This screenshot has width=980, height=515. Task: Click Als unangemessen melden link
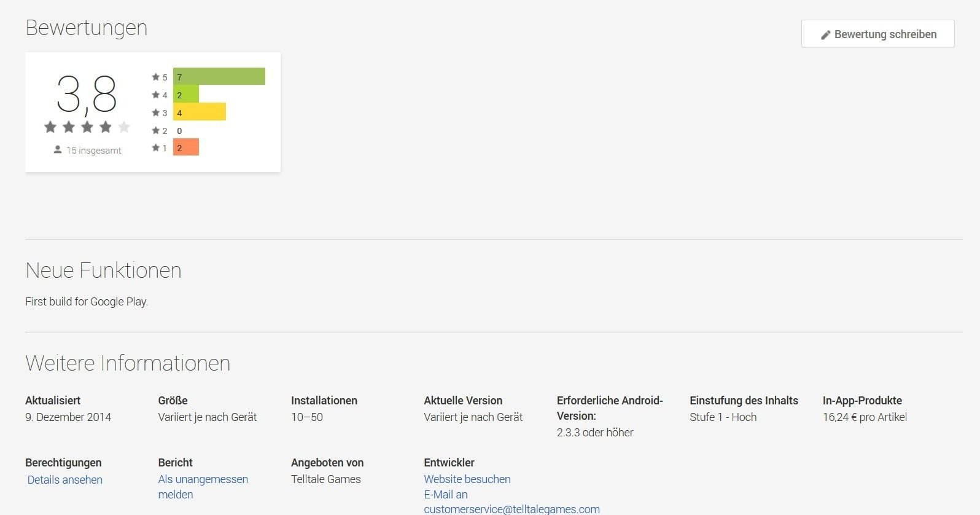pos(203,487)
